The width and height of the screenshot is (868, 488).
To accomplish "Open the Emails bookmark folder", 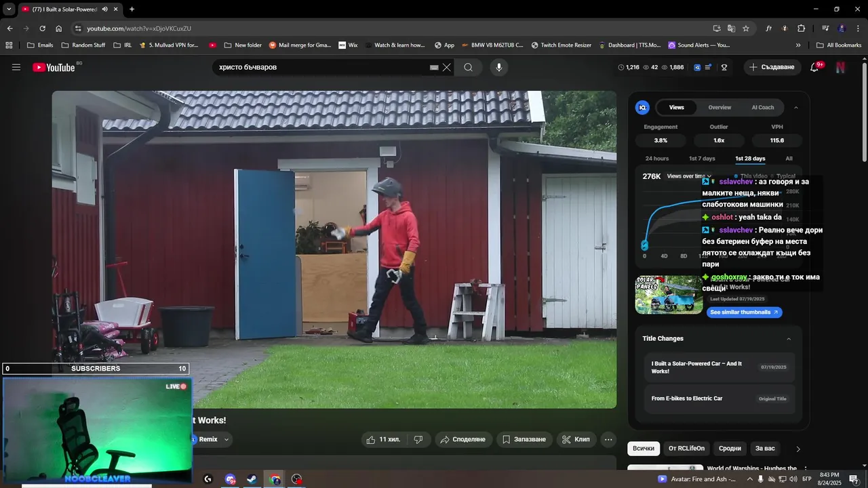I will pos(40,45).
